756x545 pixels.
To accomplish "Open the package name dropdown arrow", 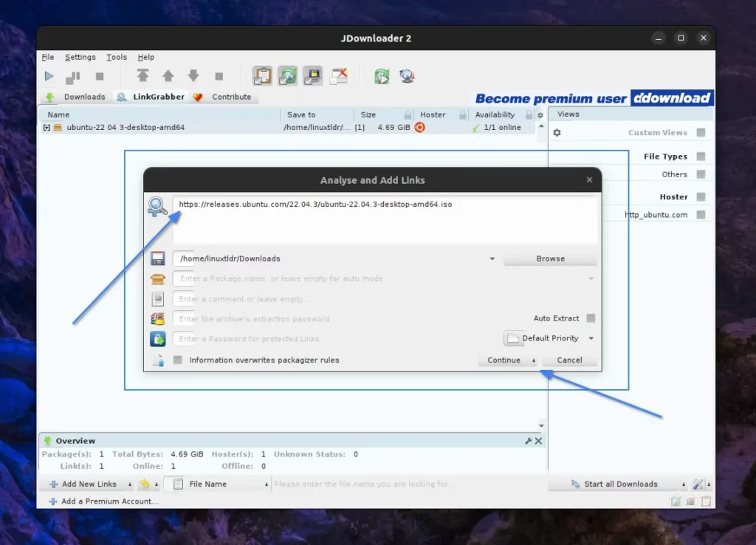I will coord(591,278).
